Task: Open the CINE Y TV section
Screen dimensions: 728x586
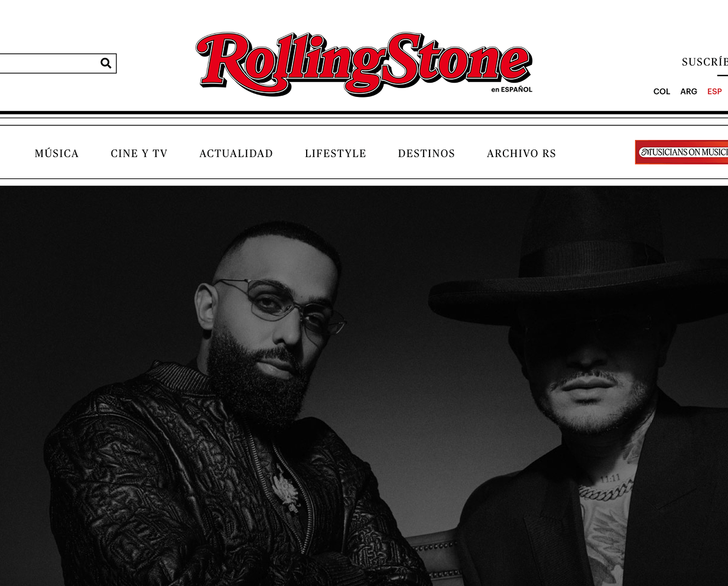Action: pos(139,154)
